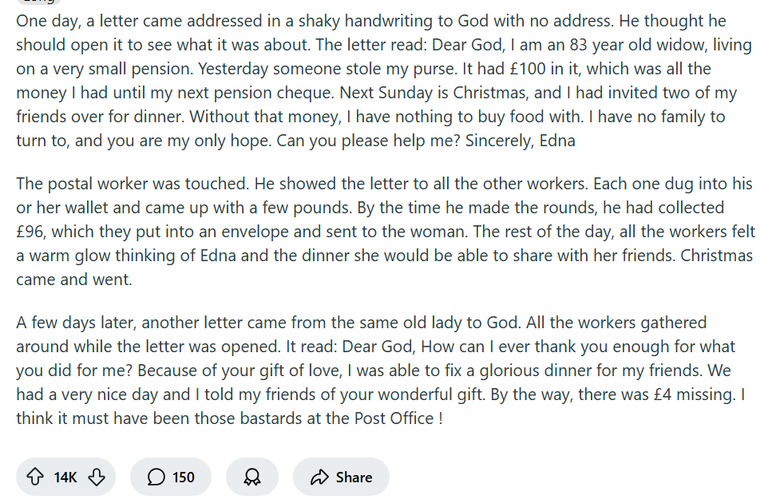Image resolution: width=768 pixels, height=500 pixels.
Task: Open comments via the speech bubble icon
Action: pos(156,476)
